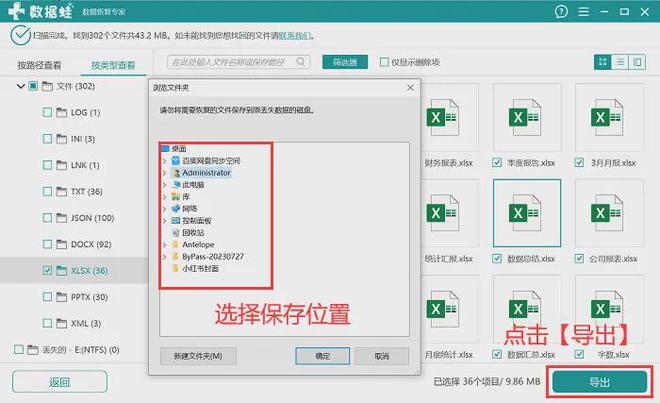Screen dimensions: 660x403
Task: Expand the 控制面板 tree node
Action: pyautogui.click(x=165, y=220)
